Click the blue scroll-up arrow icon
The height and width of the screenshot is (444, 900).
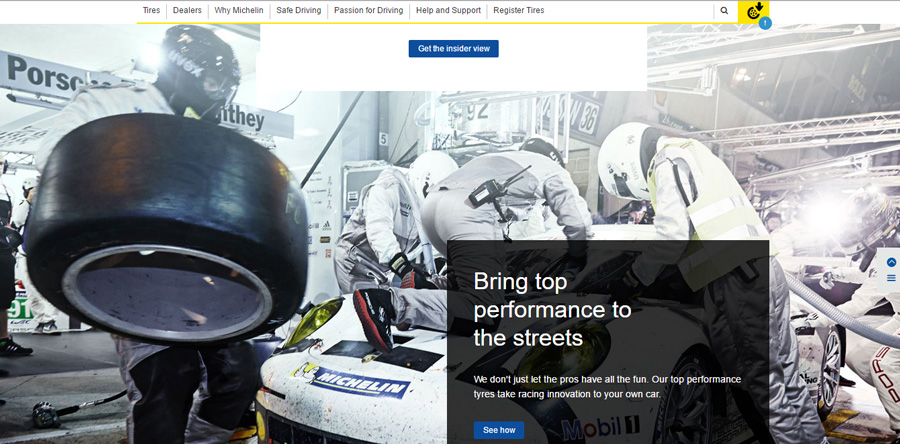(891, 262)
